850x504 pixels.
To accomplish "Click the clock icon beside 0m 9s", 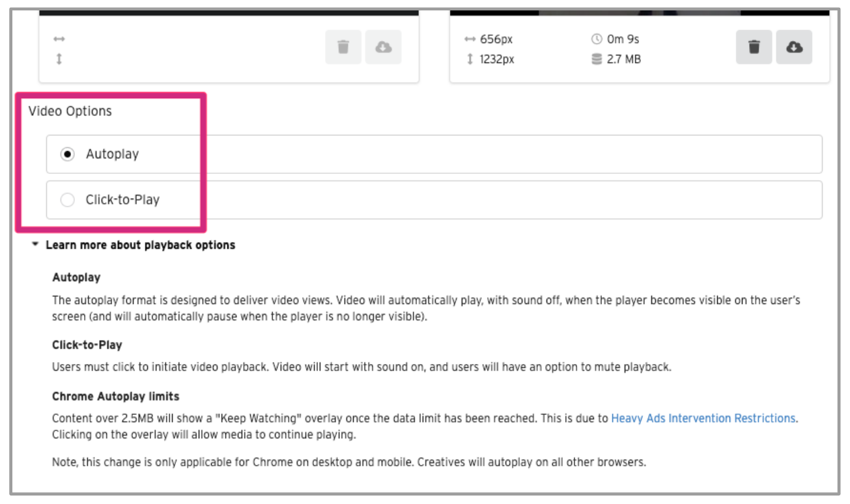I will pos(596,40).
